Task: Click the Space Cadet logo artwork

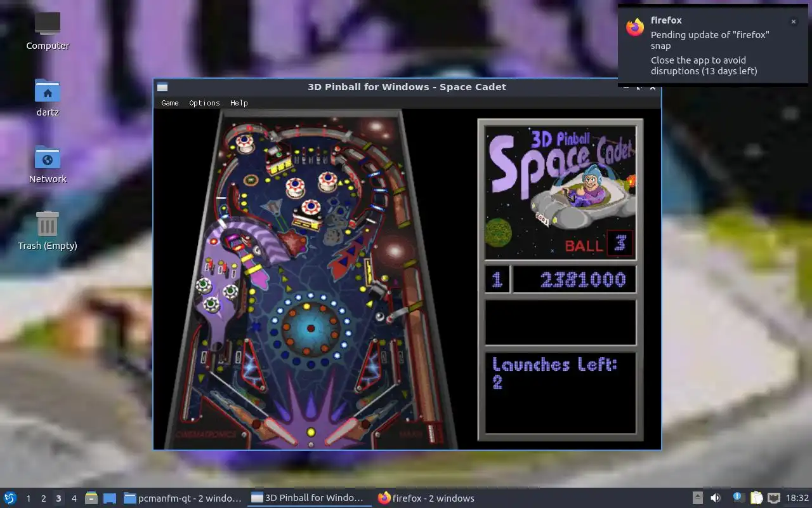Action: click(x=560, y=192)
